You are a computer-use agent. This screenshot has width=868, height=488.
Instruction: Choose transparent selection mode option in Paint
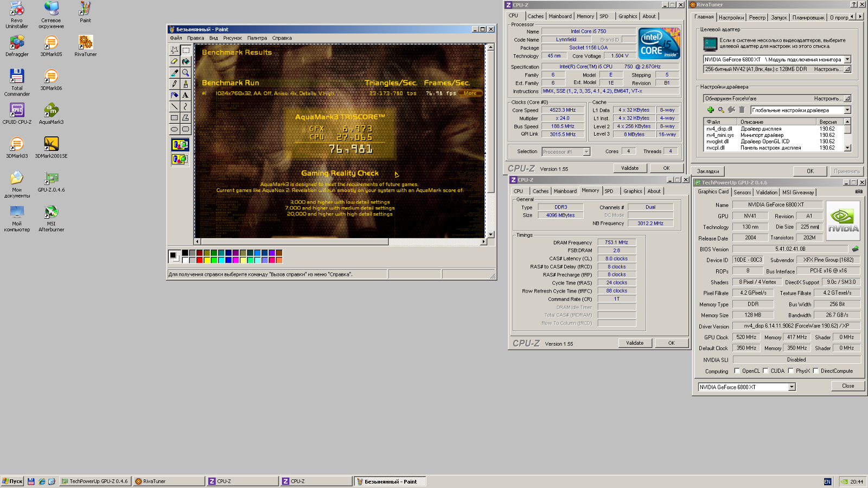[x=180, y=159]
